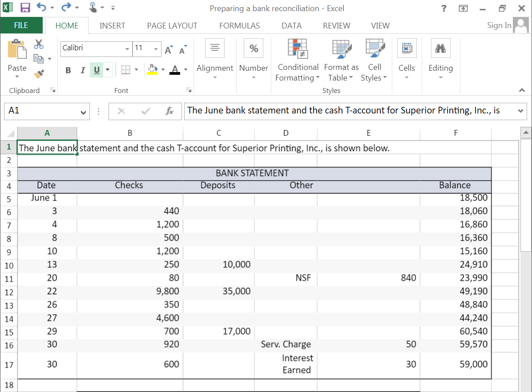This screenshot has height=392, width=532.
Task: Collapse the ribbon using the chevron button
Action: pos(522,90)
